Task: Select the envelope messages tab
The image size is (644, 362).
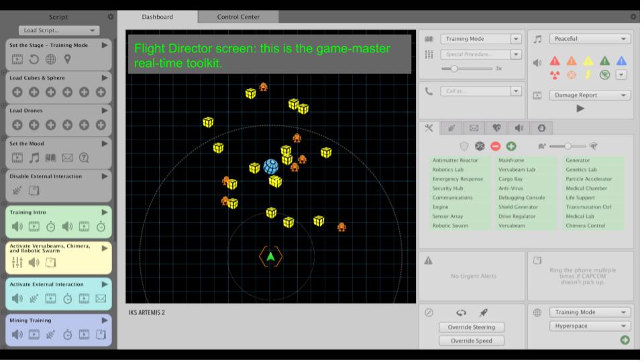Action: [x=474, y=129]
